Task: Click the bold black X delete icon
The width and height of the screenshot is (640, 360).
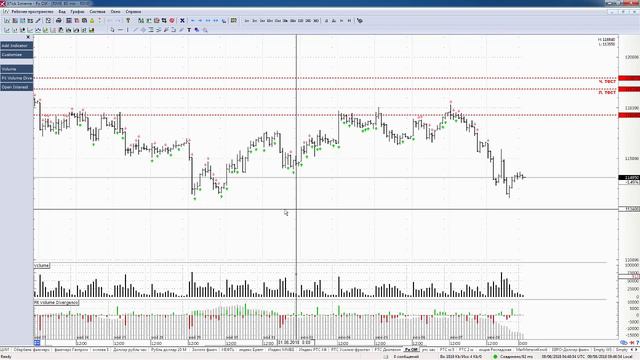Action: click(182, 20)
